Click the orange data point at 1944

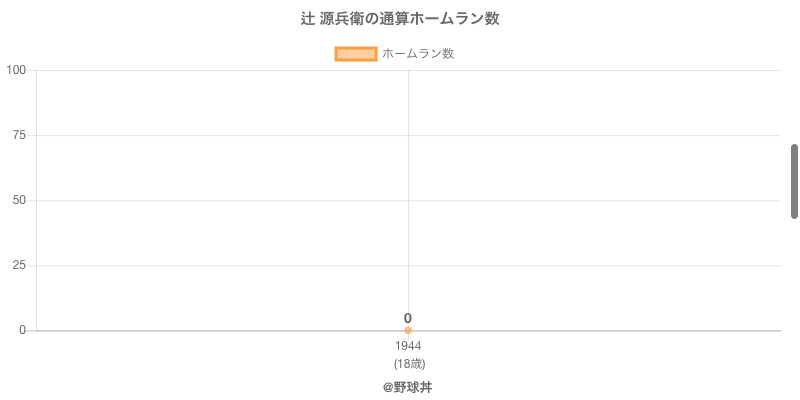tap(408, 330)
